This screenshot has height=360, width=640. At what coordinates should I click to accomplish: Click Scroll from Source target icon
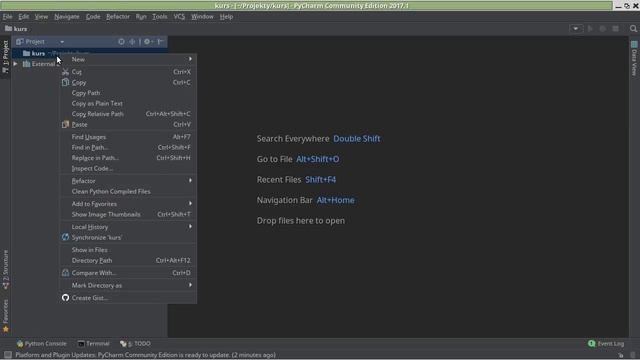click(121, 42)
